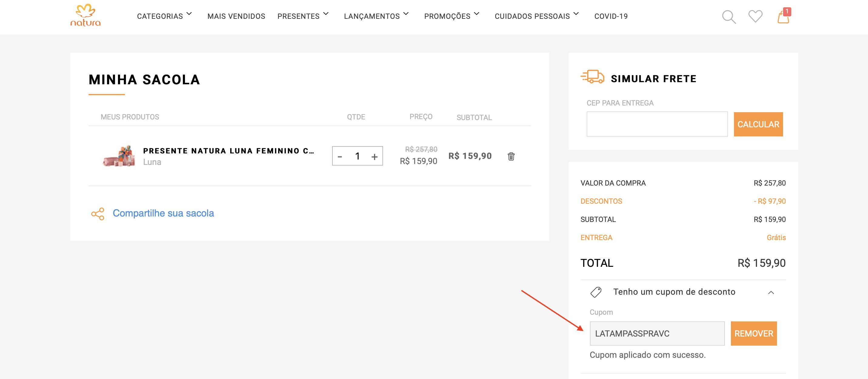Click the Descontos amount - R$ 97,90
Viewport: 868px width, 379px height.
(770, 201)
